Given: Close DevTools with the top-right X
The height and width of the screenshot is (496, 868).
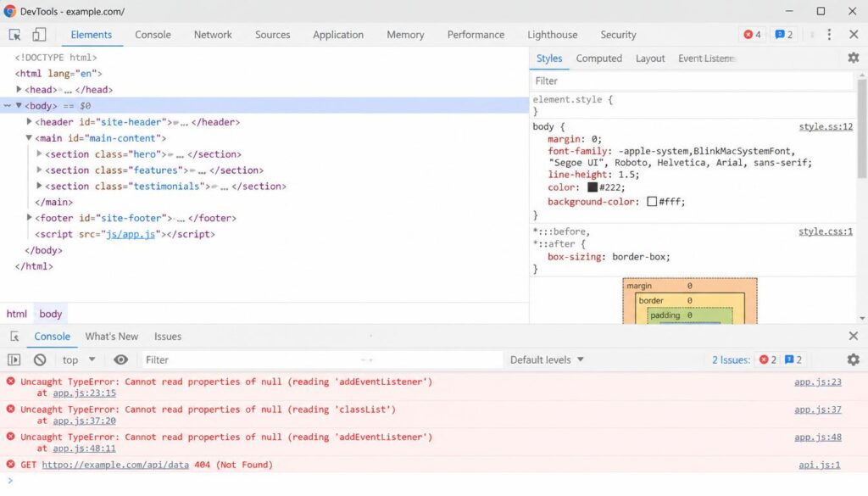Looking at the screenshot, I should pos(854,35).
